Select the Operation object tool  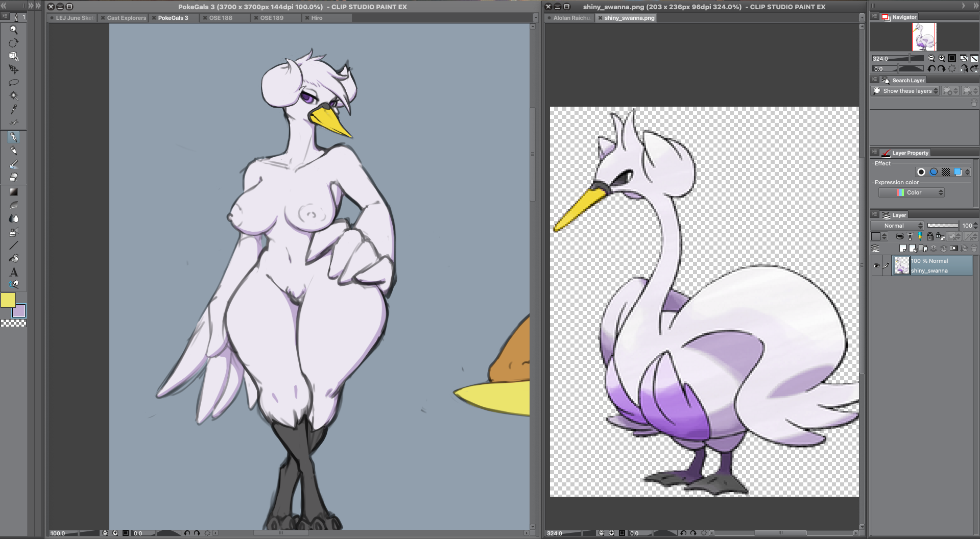[x=14, y=56]
